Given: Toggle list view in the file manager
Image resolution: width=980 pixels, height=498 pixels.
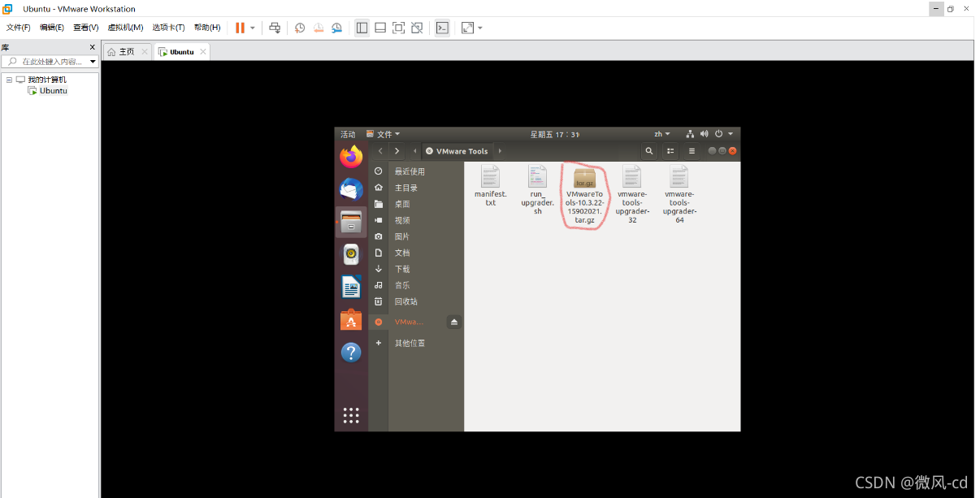Looking at the screenshot, I should point(670,151).
